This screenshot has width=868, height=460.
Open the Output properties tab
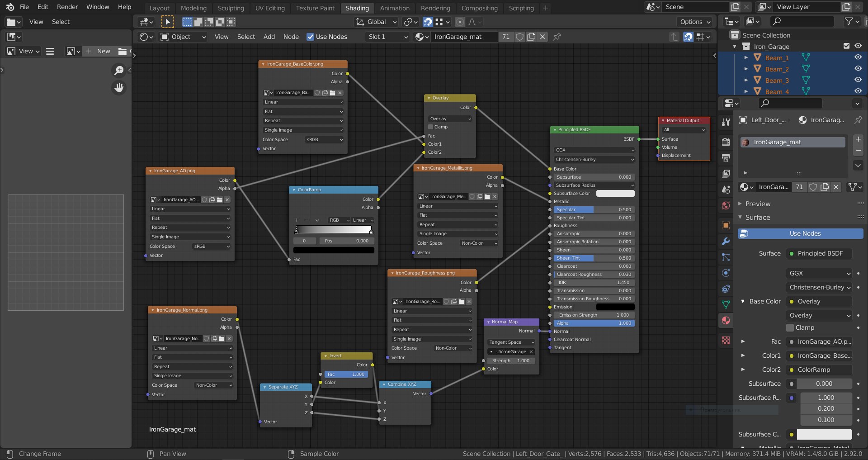(x=726, y=158)
